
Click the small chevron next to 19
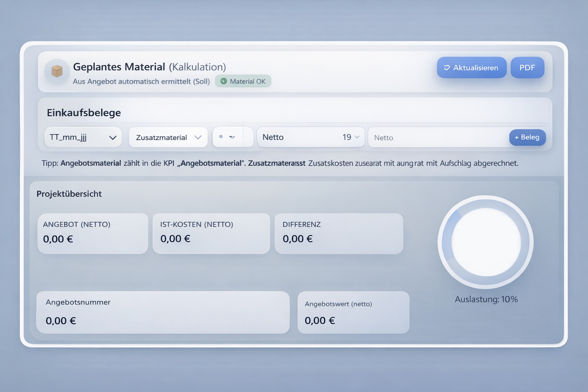pyautogui.click(x=357, y=137)
